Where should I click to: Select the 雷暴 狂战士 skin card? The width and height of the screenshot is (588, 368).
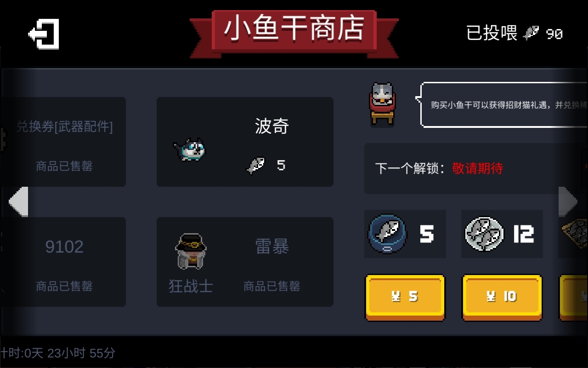(x=245, y=262)
